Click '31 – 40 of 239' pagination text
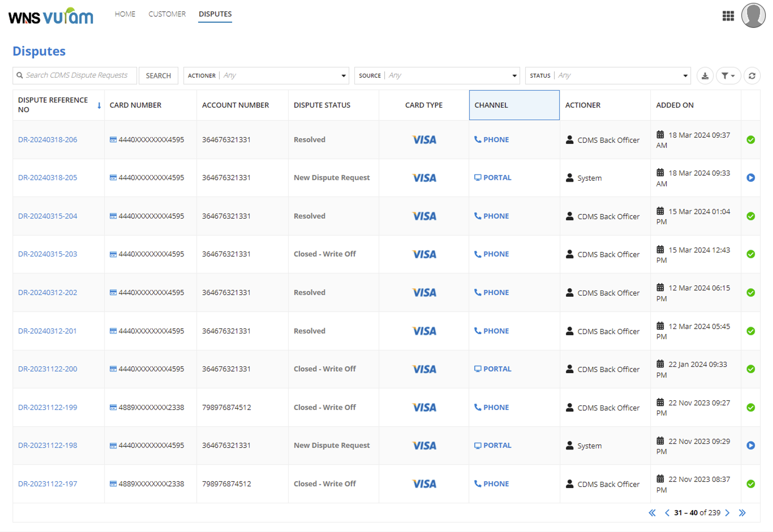 [x=697, y=513]
